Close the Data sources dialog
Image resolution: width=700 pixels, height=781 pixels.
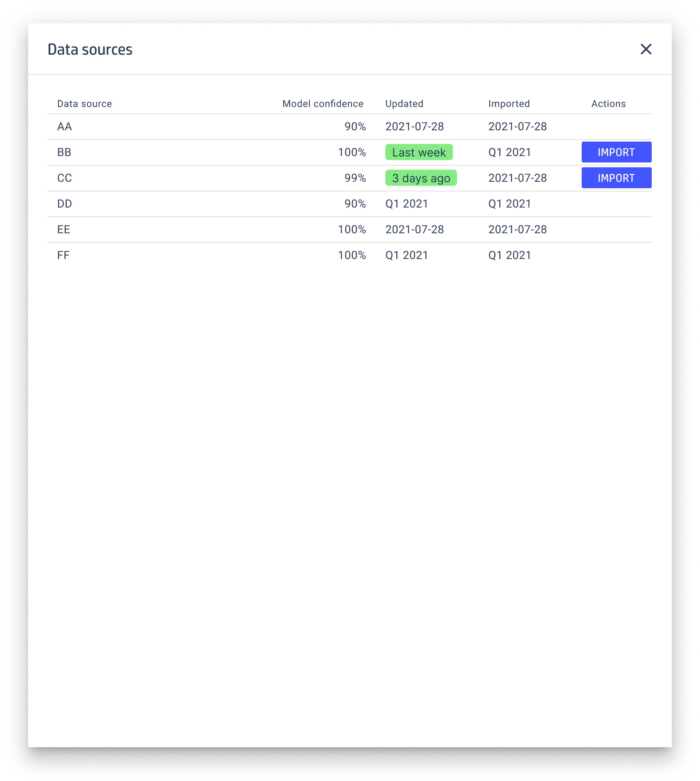[646, 49]
